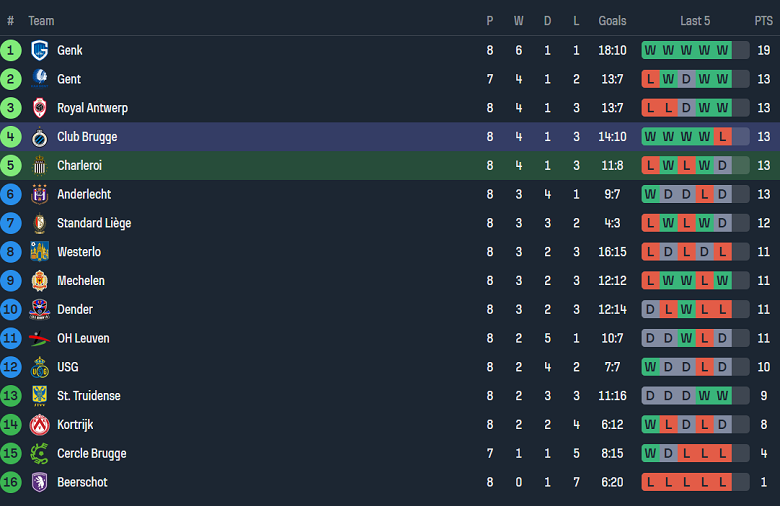Select the Kortrijk club crest

coord(40,425)
